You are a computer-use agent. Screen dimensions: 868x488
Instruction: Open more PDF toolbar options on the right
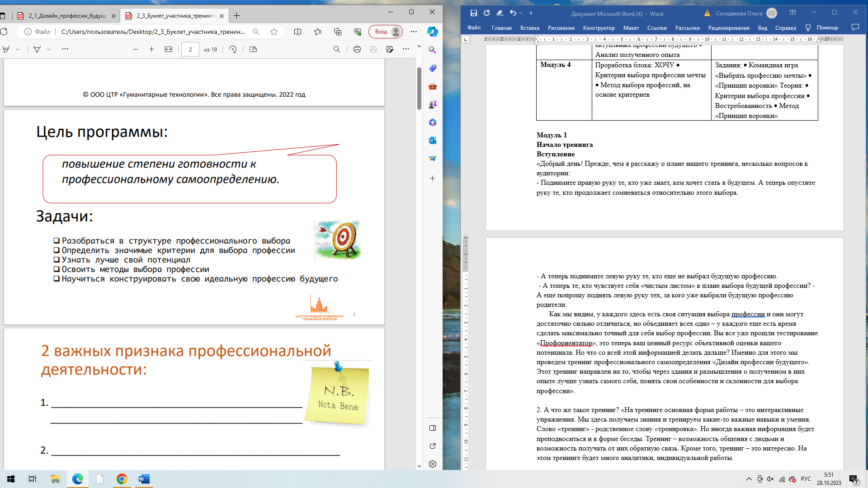(x=406, y=49)
